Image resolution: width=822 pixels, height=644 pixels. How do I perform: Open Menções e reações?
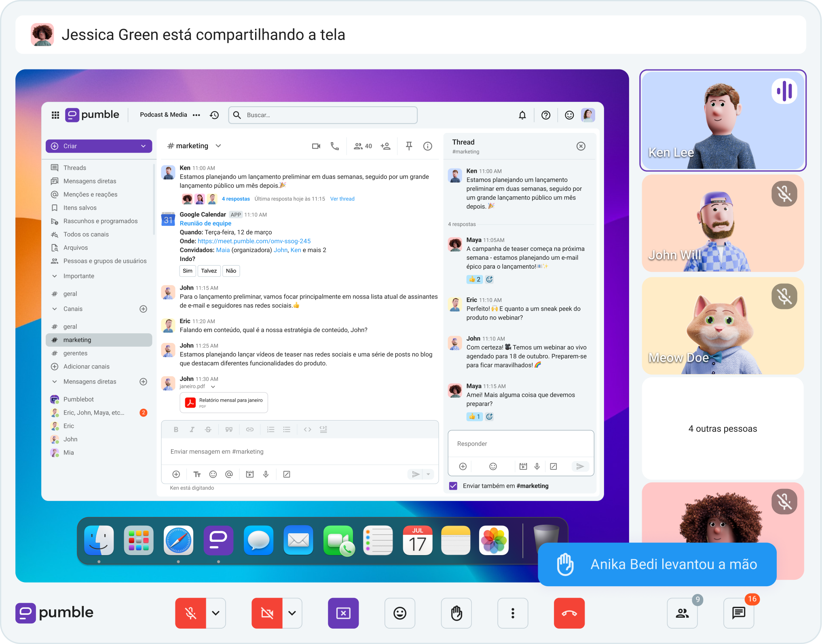click(90, 194)
